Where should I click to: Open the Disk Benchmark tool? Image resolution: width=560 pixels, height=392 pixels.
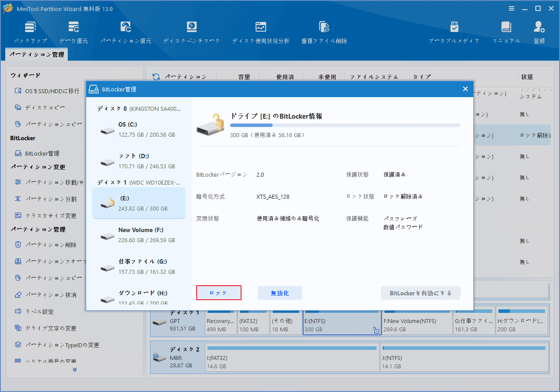click(191, 32)
